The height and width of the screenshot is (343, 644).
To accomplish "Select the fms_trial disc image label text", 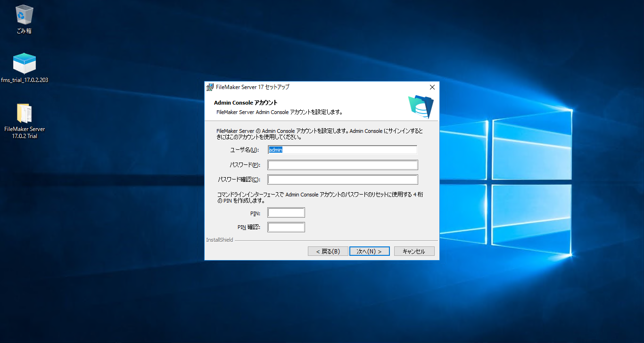I will pyautogui.click(x=24, y=80).
